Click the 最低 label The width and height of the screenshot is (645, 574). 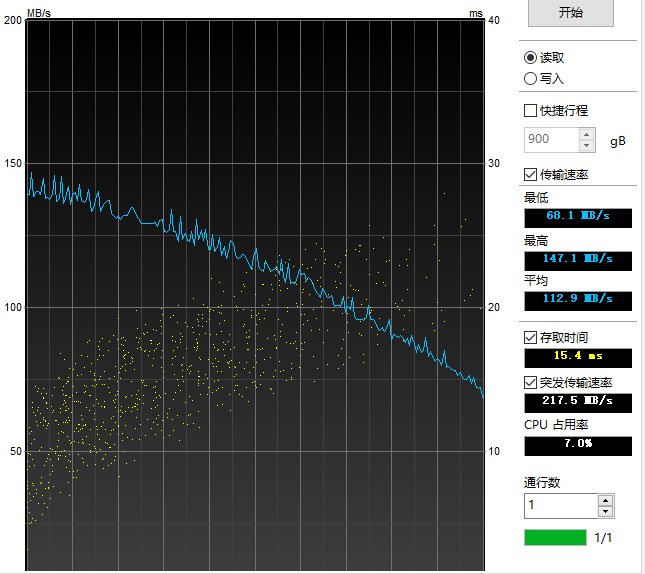(536, 198)
